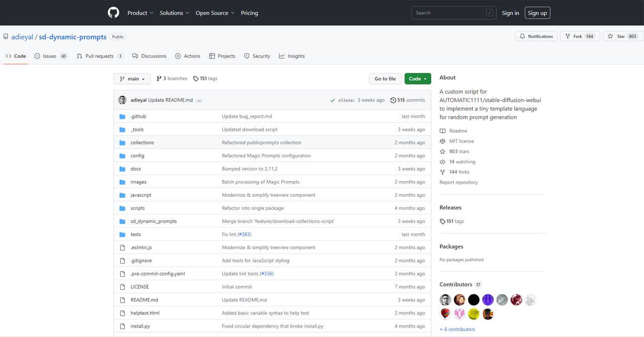Switch to the Issues tab

[50, 56]
